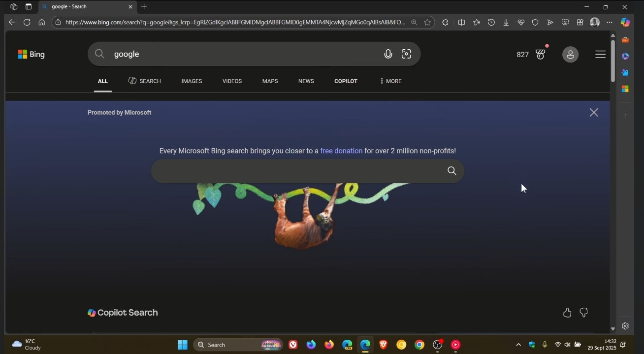
Task: Open Edge profile avatar
Action: [x=595, y=22]
